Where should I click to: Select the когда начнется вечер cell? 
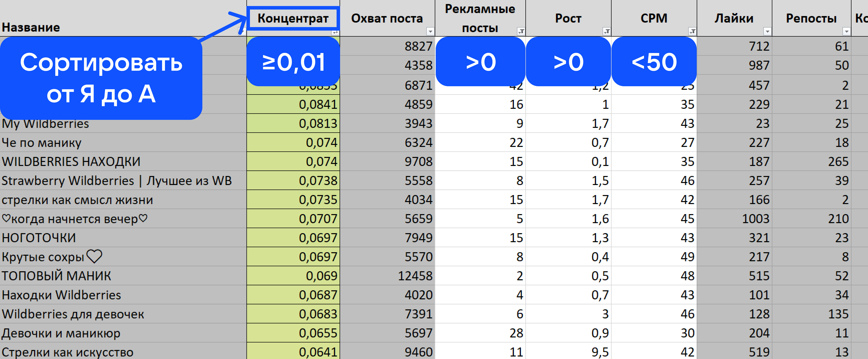coord(123,219)
